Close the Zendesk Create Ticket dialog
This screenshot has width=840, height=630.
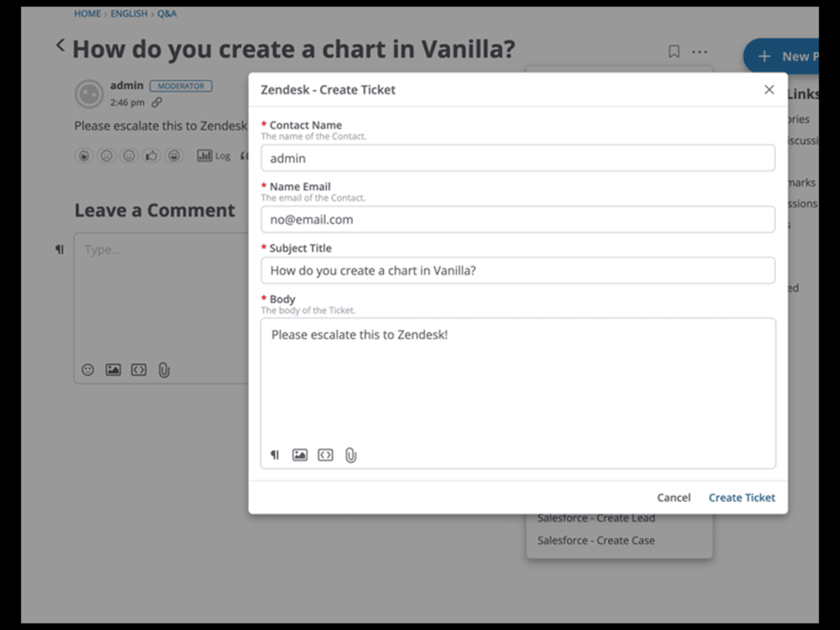coord(769,90)
